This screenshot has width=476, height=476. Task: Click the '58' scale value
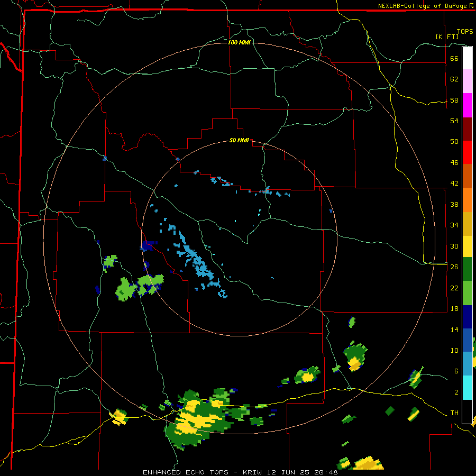454,100
